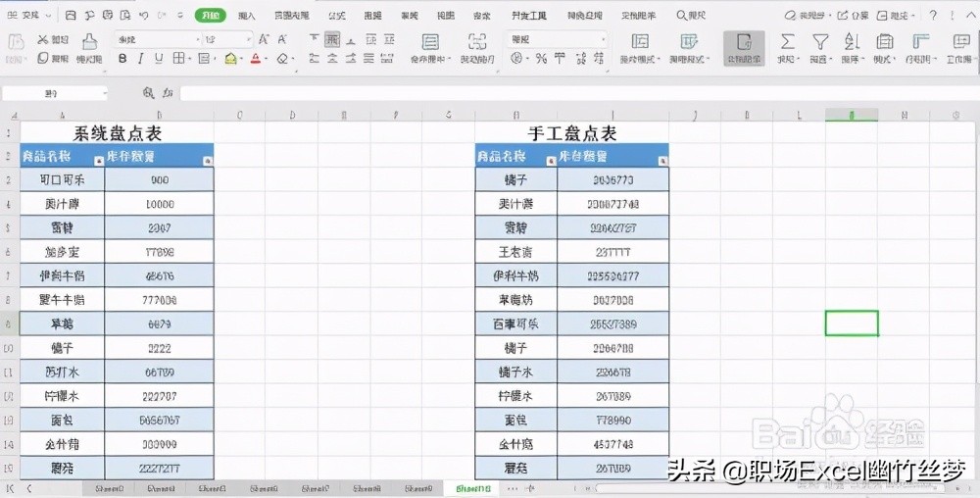Image resolution: width=980 pixels, height=498 pixels.
Task: Click the Save icon in quick access bar
Action: click(71, 15)
